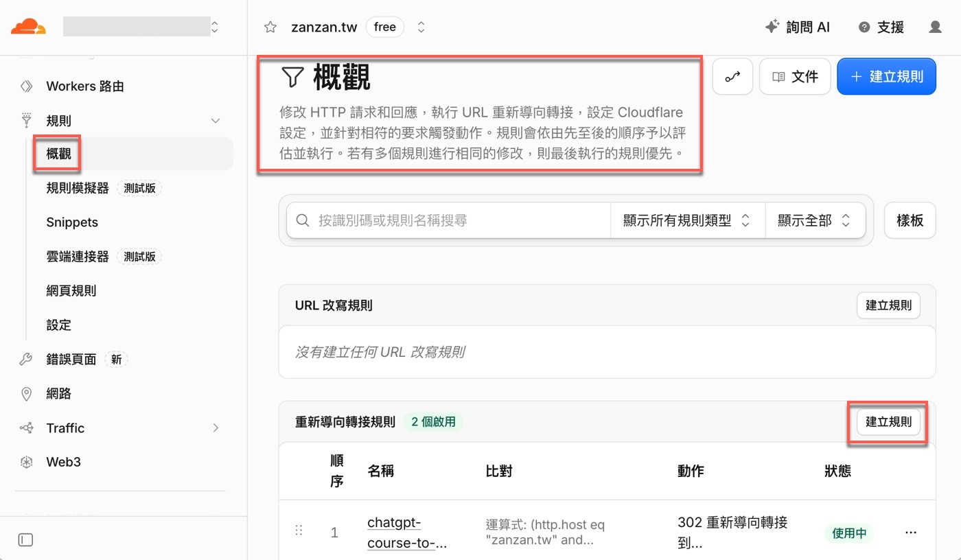The image size is (961, 560).
Task: Click the 錯誤頁面 wrench icon
Action: pos(26,360)
